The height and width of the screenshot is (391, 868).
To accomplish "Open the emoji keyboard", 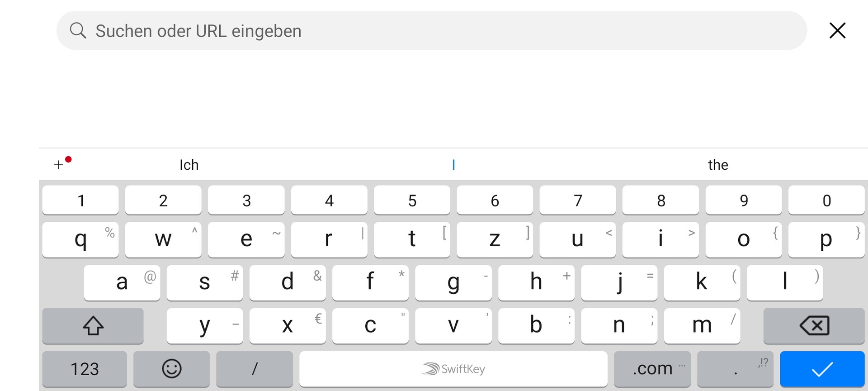I will click(x=171, y=369).
